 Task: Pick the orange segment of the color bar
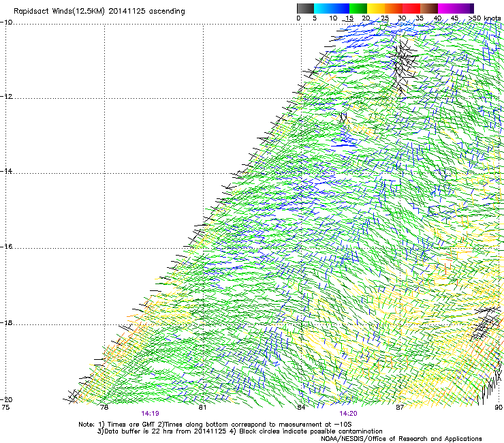click(x=394, y=8)
